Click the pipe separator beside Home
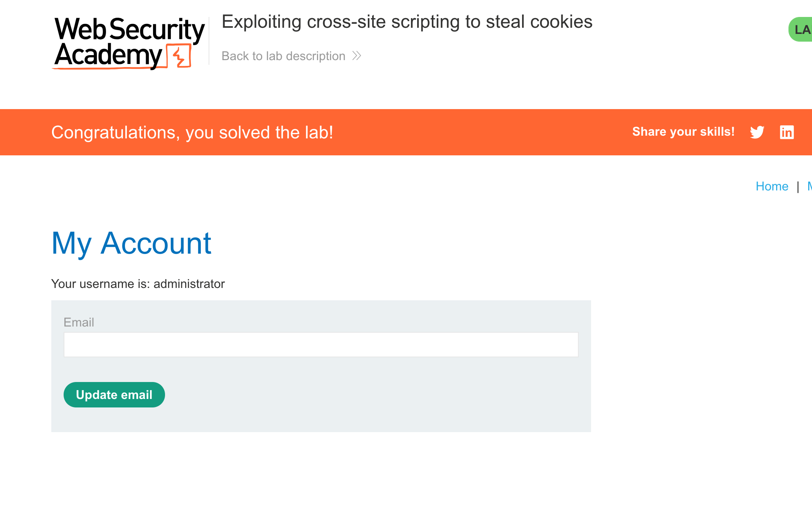Screen dimensions: 812x515 (798, 187)
